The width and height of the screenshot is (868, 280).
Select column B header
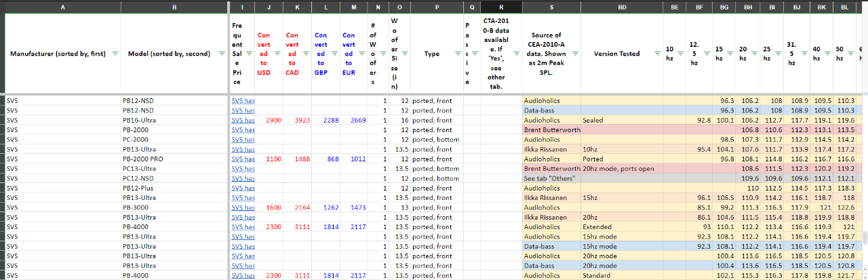(x=175, y=7)
